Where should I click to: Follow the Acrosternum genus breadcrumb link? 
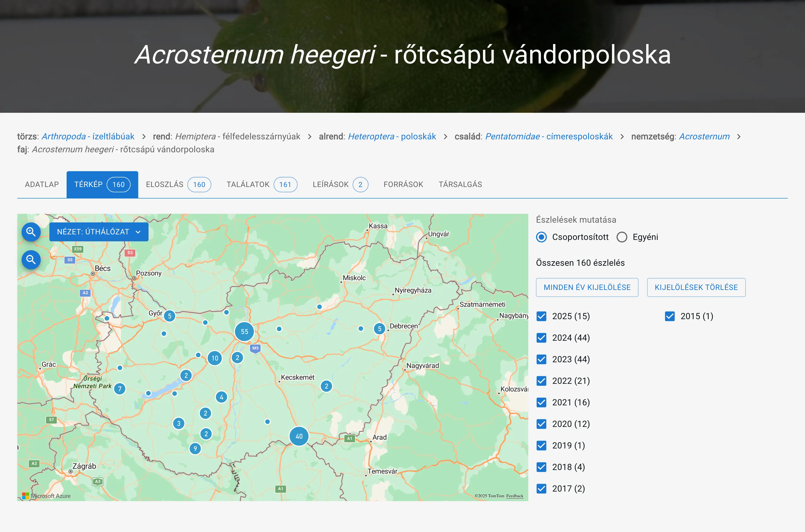pyautogui.click(x=704, y=136)
